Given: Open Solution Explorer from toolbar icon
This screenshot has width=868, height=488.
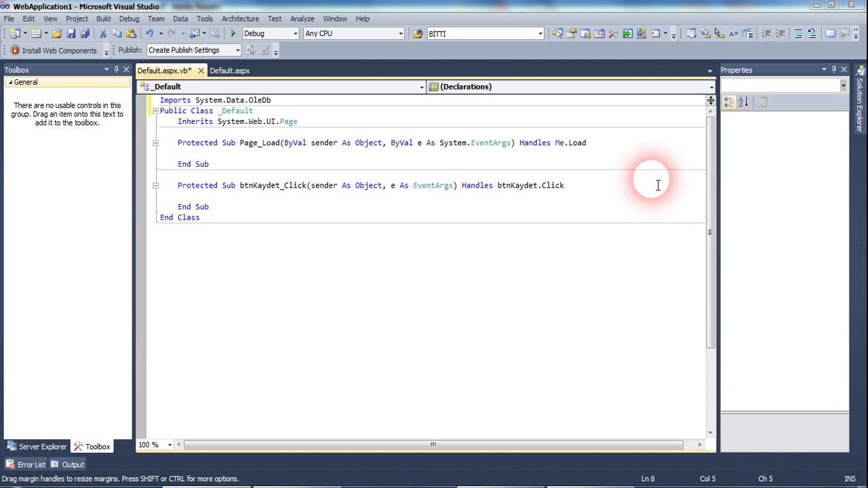Looking at the screenshot, I should pos(557,33).
